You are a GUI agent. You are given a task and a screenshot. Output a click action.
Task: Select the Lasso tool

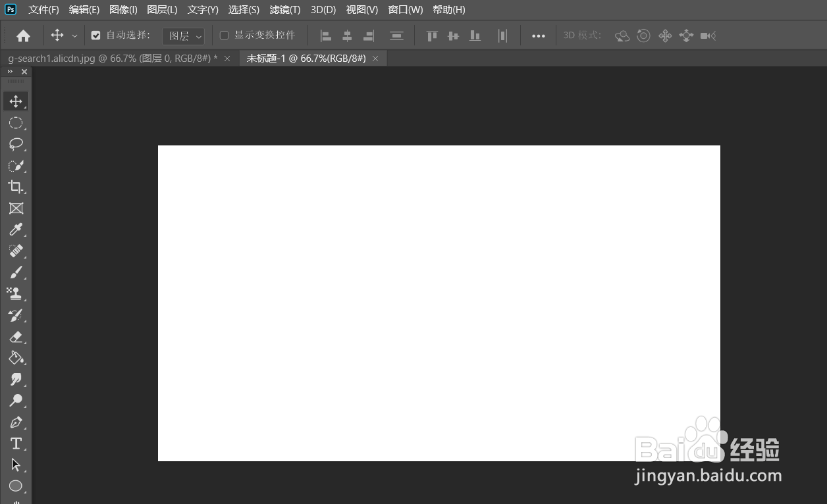[16, 144]
